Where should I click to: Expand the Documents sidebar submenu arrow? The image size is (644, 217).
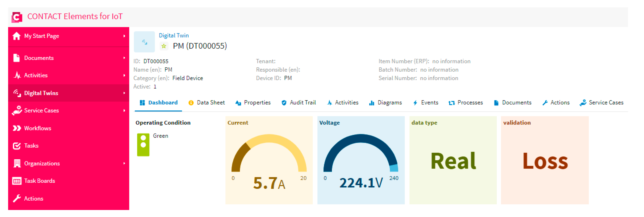tap(124, 58)
